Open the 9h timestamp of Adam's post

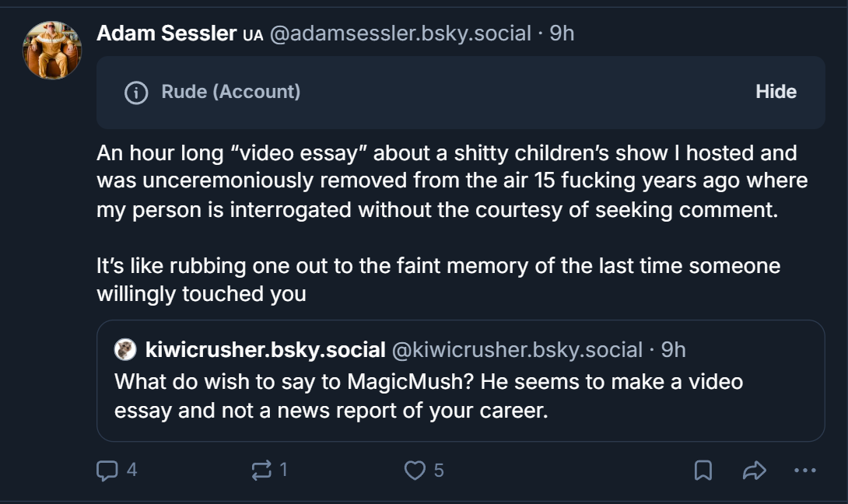[x=562, y=33]
